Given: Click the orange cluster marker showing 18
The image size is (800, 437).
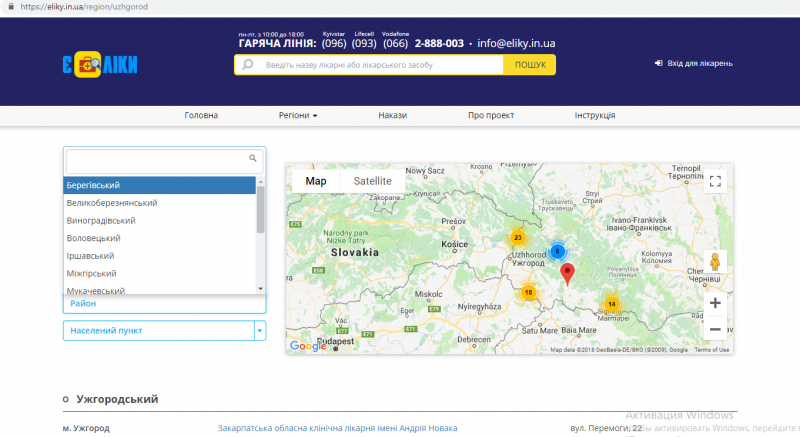Looking at the screenshot, I should click(528, 292).
